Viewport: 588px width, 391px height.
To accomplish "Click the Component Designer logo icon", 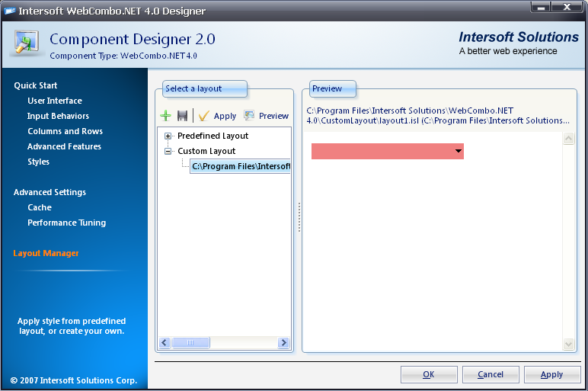I will pyautogui.click(x=27, y=43).
